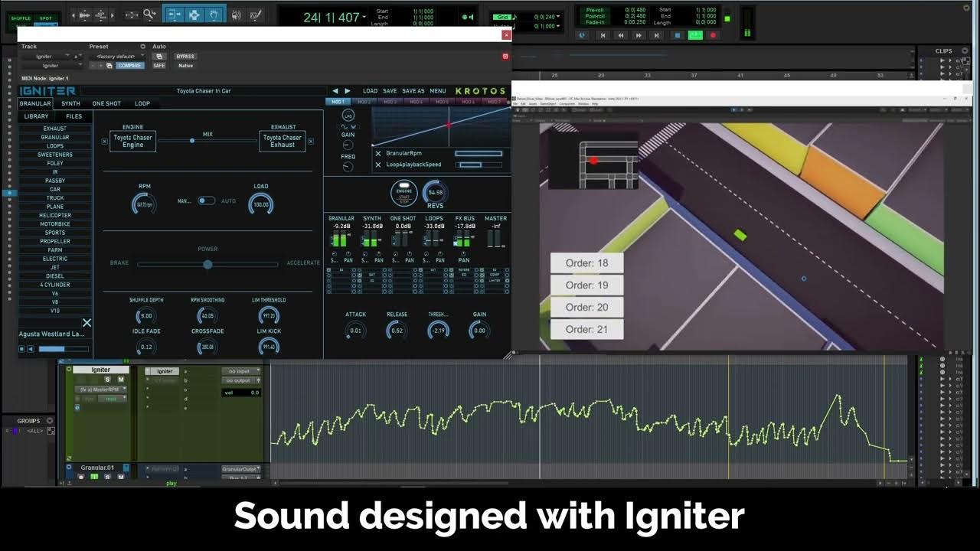Click the previous preset arrow in Igniter
980x551 pixels.
335,91
